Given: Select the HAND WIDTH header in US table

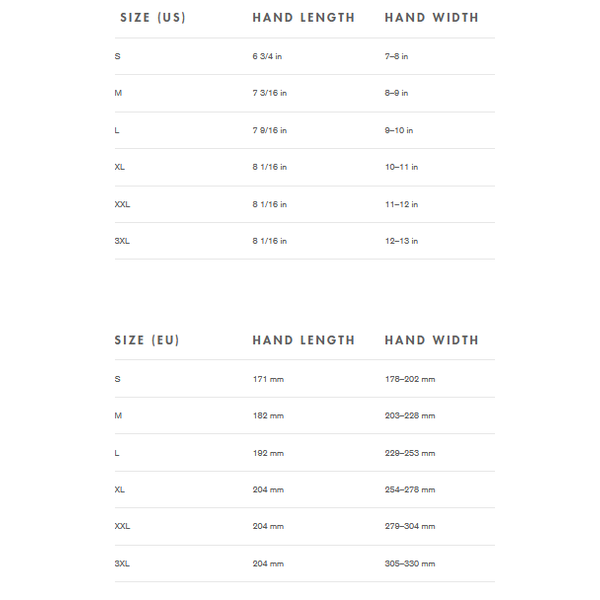Looking at the screenshot, I should 432,18.
